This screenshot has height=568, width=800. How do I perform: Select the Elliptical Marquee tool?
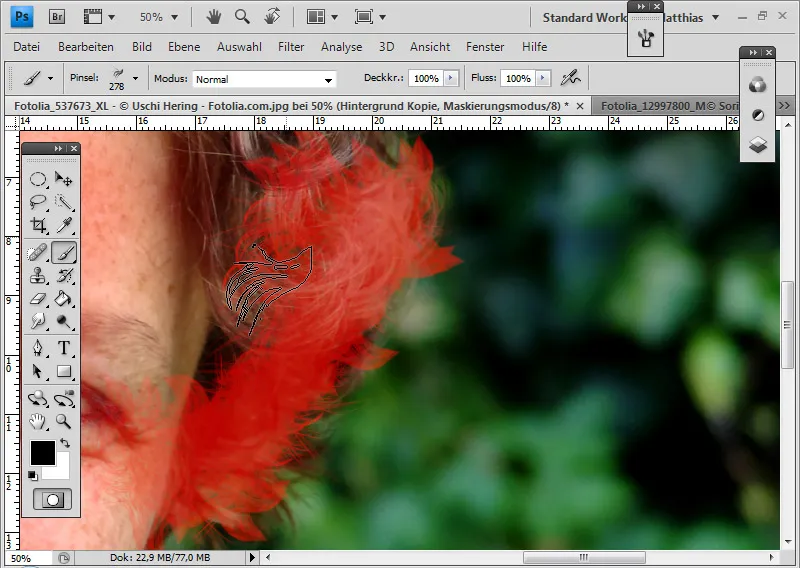38,179
